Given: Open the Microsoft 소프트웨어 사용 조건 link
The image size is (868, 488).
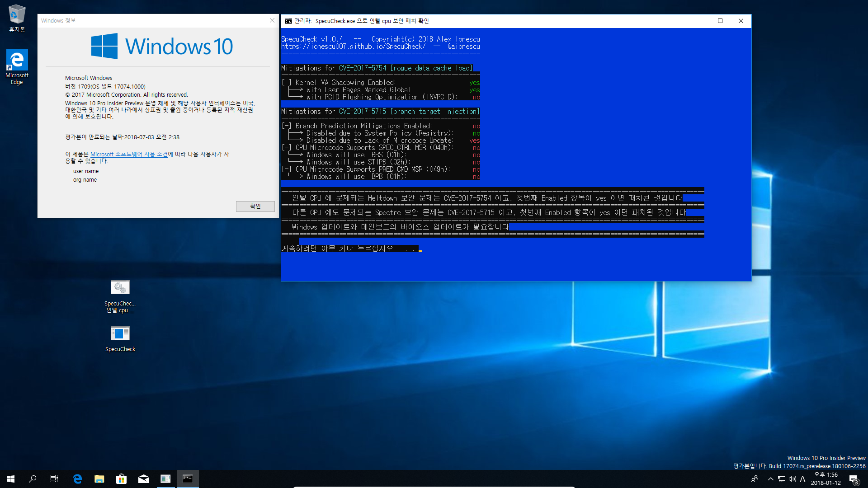Looking at the screenshot, I should (x=129, y=154).
